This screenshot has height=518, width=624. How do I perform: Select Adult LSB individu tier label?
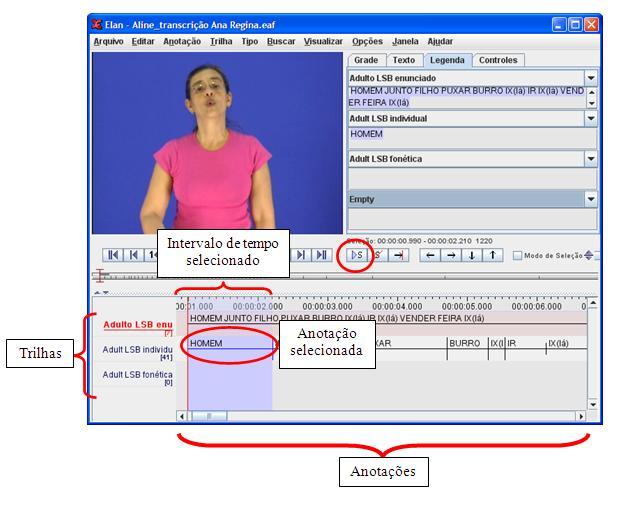tap(138, 350)
